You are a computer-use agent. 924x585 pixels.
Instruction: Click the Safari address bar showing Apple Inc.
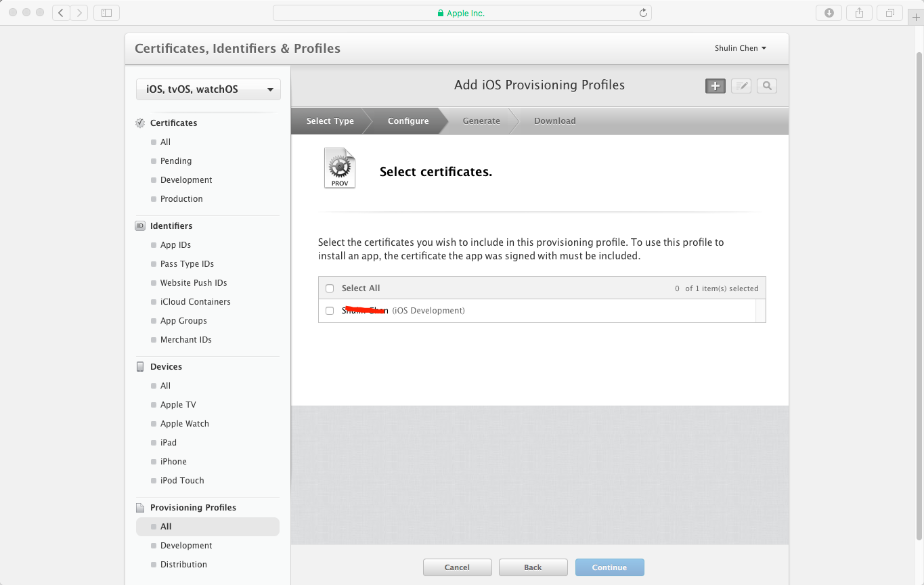click(462, 13)
